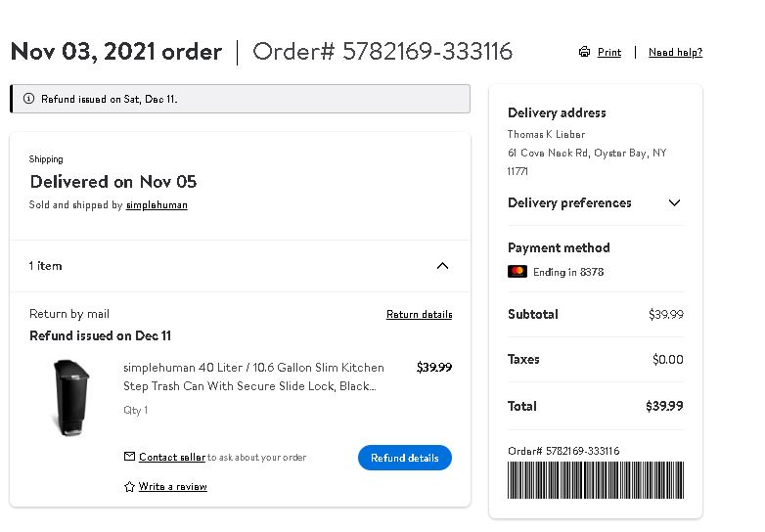Image resolution: width=765 pixels, height=532 pixels.
Task: Click the Delivery preferences heading
Action: tap(569, 202)
